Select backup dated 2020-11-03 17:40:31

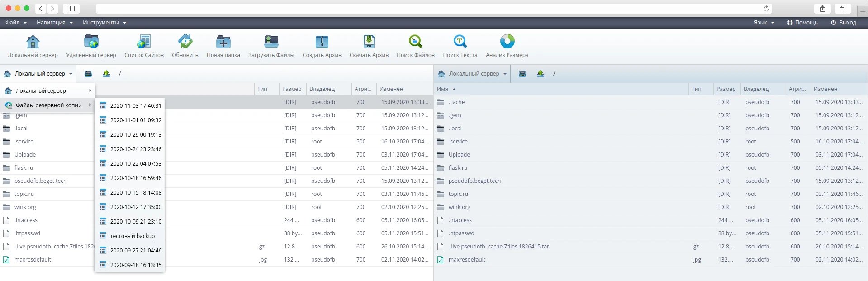pyautogui.click(x=135, y=106)
